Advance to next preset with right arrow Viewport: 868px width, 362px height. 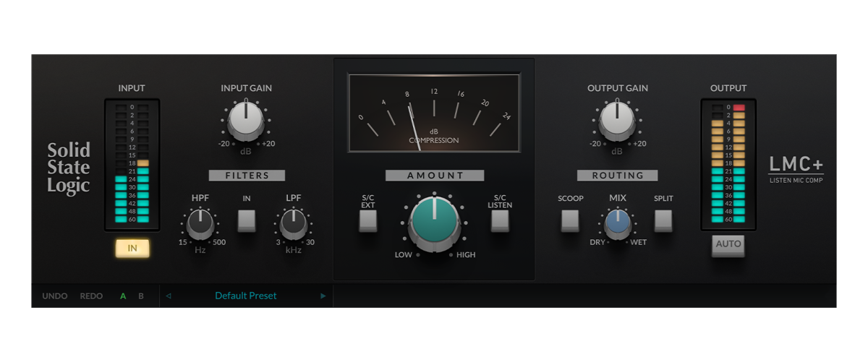click(x=323, y=296)
